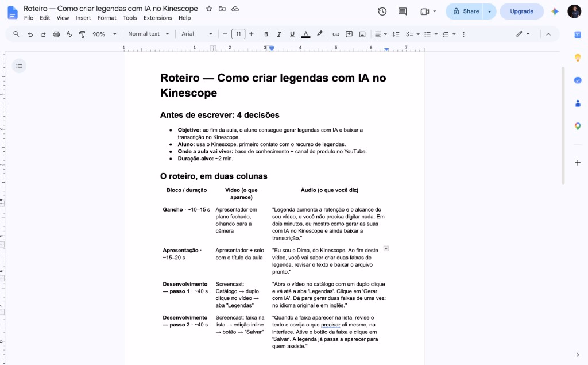Click the font size input field
Viewport: 588px width, 365px height.
pos(238,34)
